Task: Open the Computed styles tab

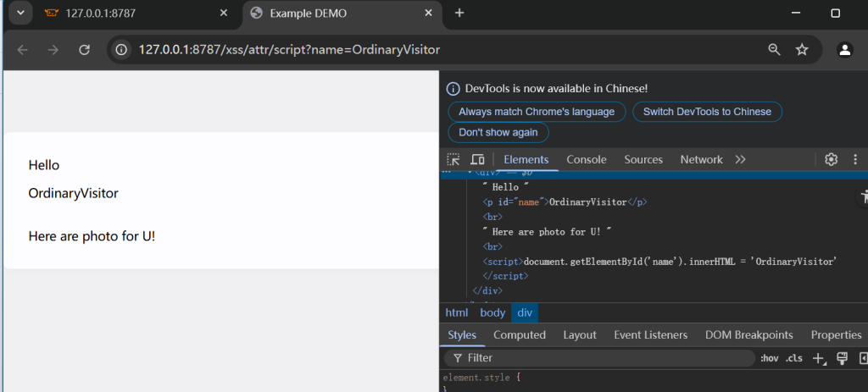Action: 520,334
